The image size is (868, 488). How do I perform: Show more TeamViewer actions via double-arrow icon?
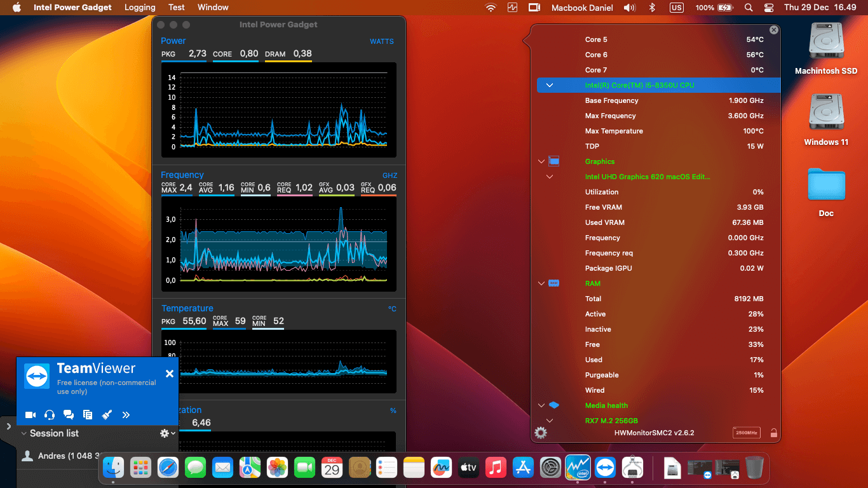(126, 414)
